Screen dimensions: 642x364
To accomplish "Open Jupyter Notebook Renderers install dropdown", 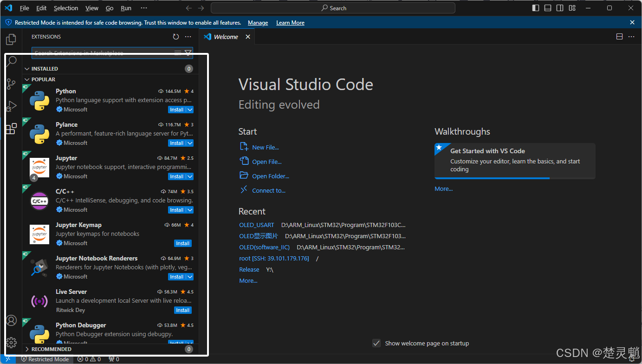I will click(190, 277).
